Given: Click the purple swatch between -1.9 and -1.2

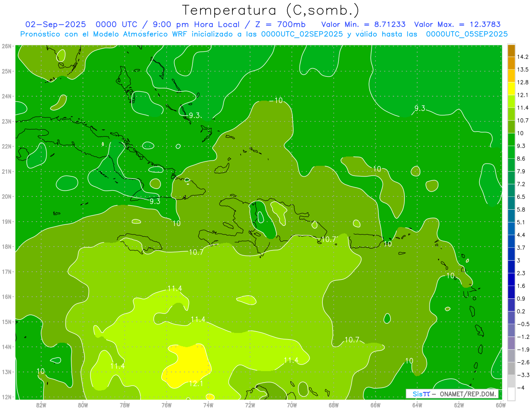Looking at the screenshot, I should (x=511, y=343).
